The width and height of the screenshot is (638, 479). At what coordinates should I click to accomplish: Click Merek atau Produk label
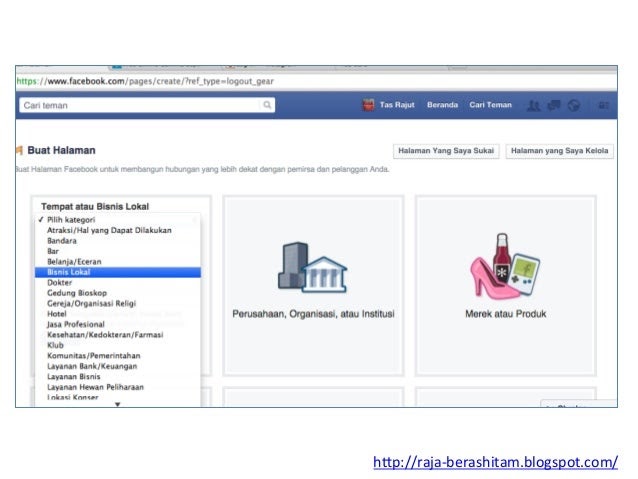(505, 314)
